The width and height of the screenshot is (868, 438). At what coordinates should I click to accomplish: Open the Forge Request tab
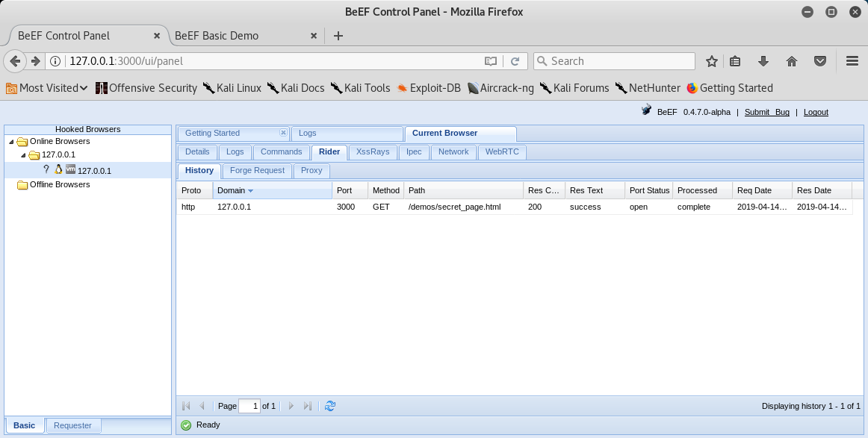click(x=258, y=171)
